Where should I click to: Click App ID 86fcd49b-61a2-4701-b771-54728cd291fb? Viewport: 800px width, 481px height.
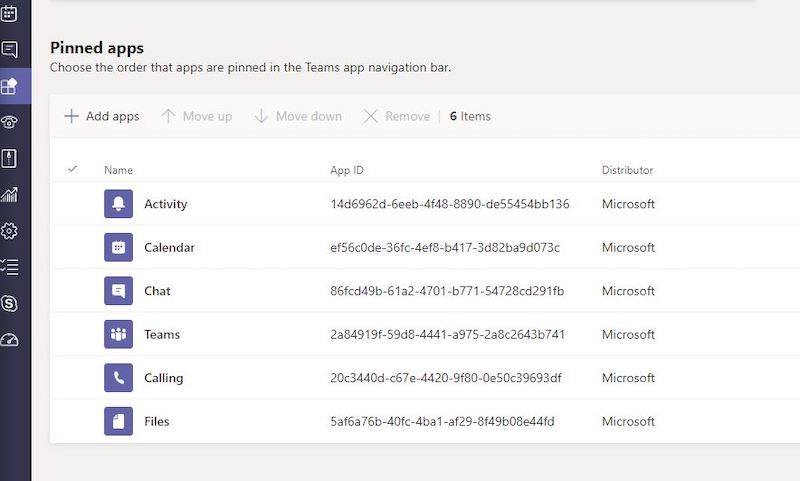(447, 291)
